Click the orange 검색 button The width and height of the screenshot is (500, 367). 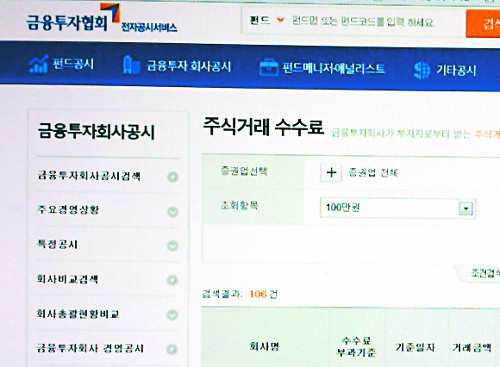coord(483,23)
